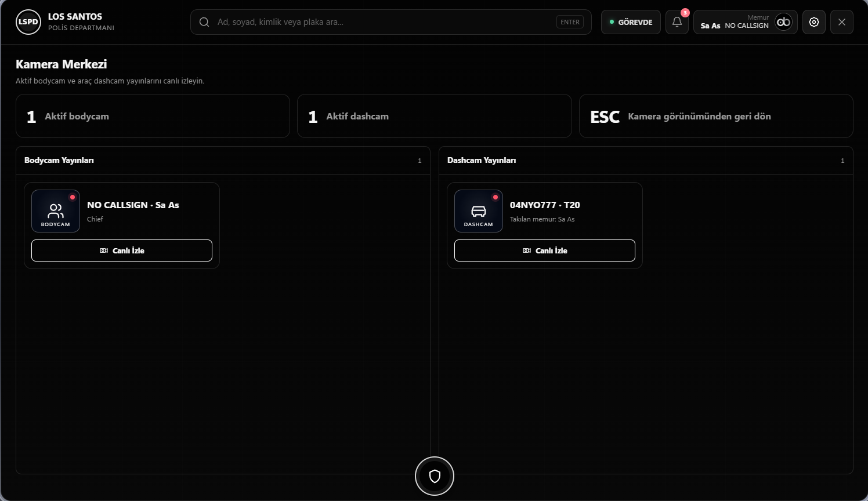Click the officer avatar icon
Image resolution: width=868 pixels, height=501 pixels.
tap(783, 22)
